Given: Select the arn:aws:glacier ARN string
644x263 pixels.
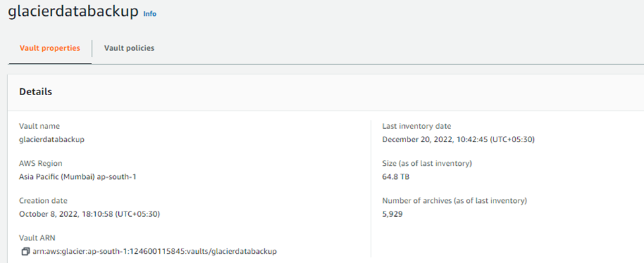Looking at the screenshot, I should [155, 250].
